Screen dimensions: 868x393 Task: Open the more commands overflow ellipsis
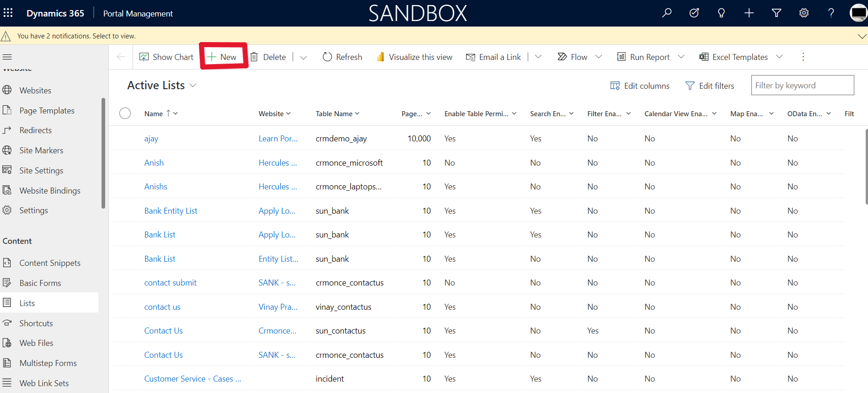tap(803, 57)
